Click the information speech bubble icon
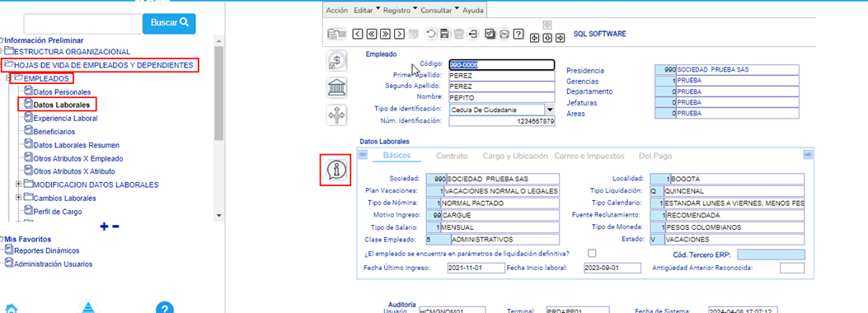The image size is (868, 313). tap(336, 170)
